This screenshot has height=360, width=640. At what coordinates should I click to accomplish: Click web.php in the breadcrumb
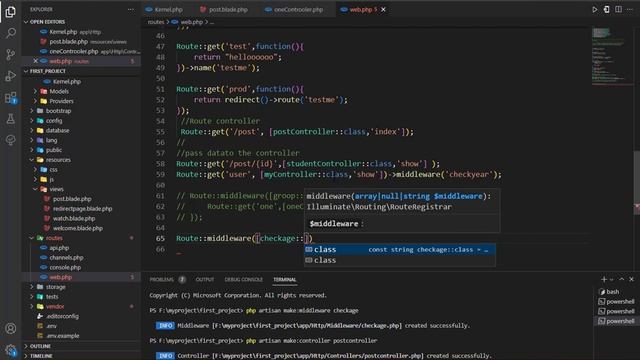pos(191,22)
